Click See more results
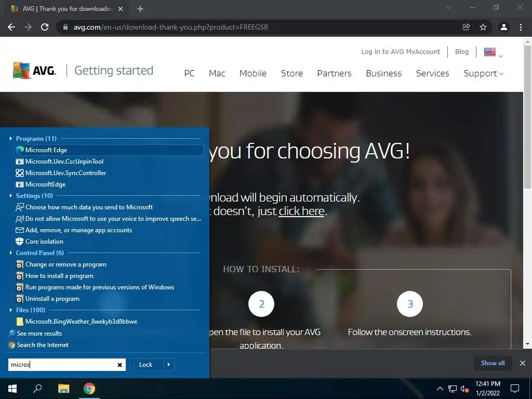532x399 pixels. 35,333
